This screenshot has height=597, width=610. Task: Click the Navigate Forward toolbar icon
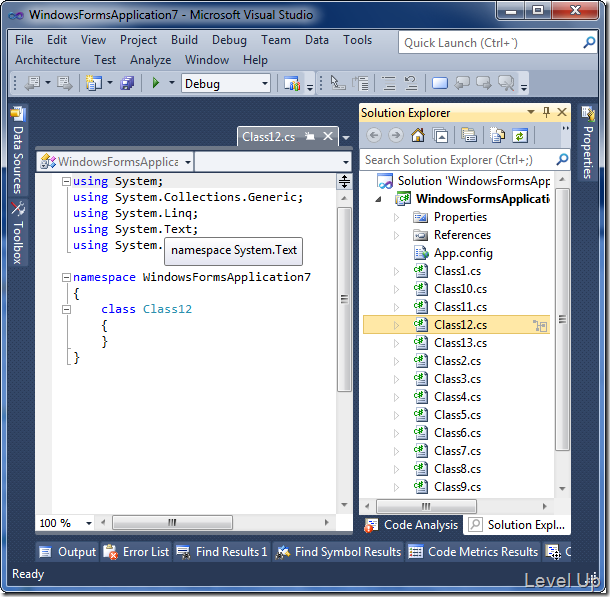pyautogui.click(x=65, y=83)
